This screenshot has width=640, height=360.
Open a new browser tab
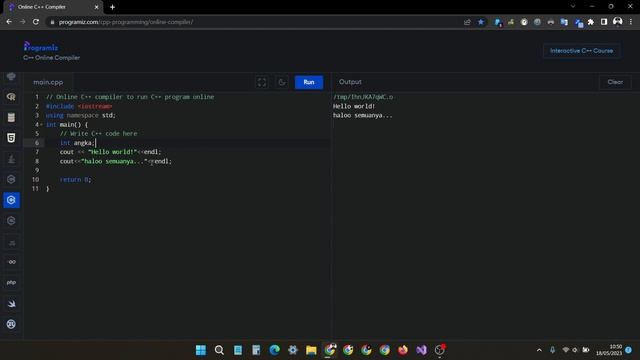coord(112,7)
